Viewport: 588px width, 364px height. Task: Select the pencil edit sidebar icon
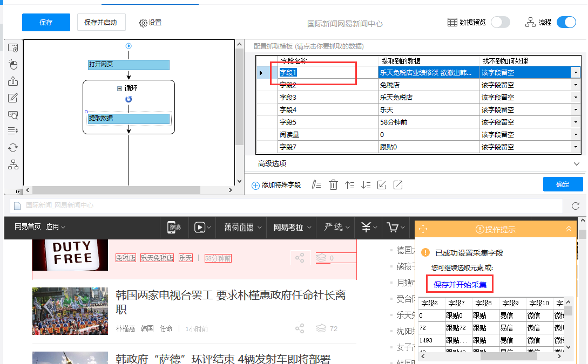pos(13,98)
